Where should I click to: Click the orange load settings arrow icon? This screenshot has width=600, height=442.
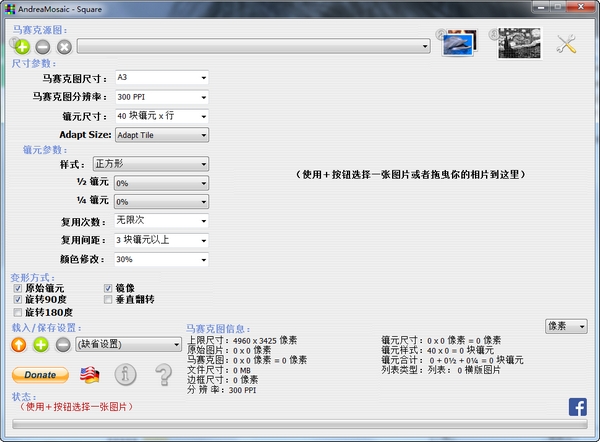(20, 345)
